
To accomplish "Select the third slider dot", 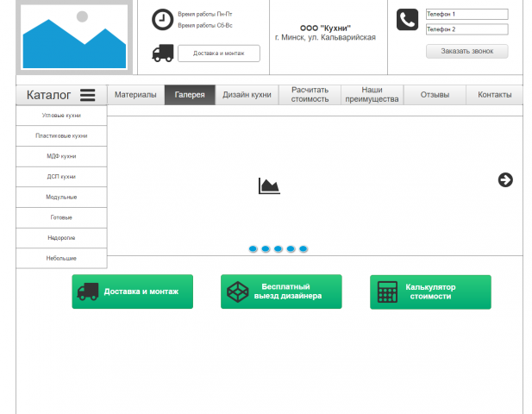I will 279,248.
